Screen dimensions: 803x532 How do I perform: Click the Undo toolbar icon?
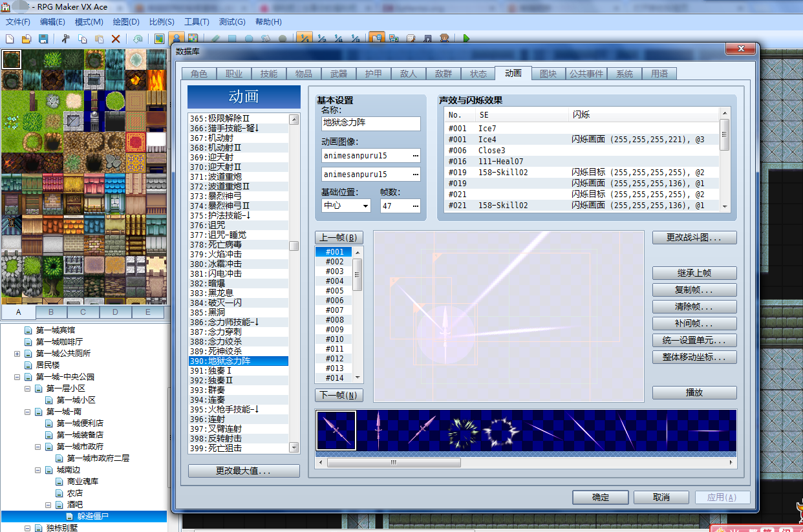click(x=138, y=39)
